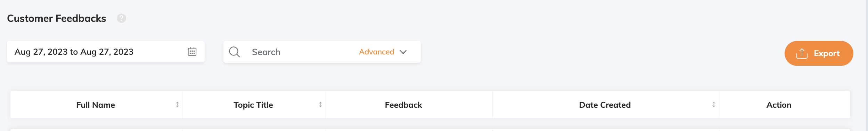Focus the Search text field
This screenshot has width=868, height=131.
coord(299,52)
